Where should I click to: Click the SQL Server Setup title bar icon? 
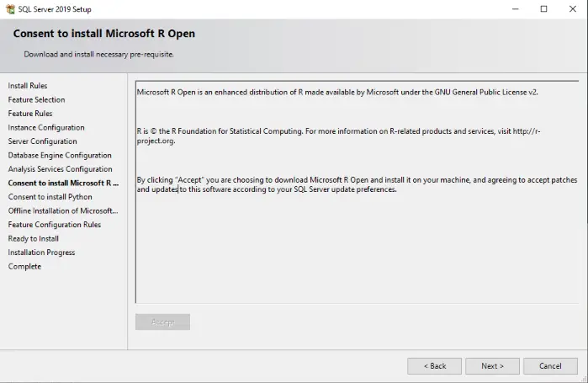[10, 9]
